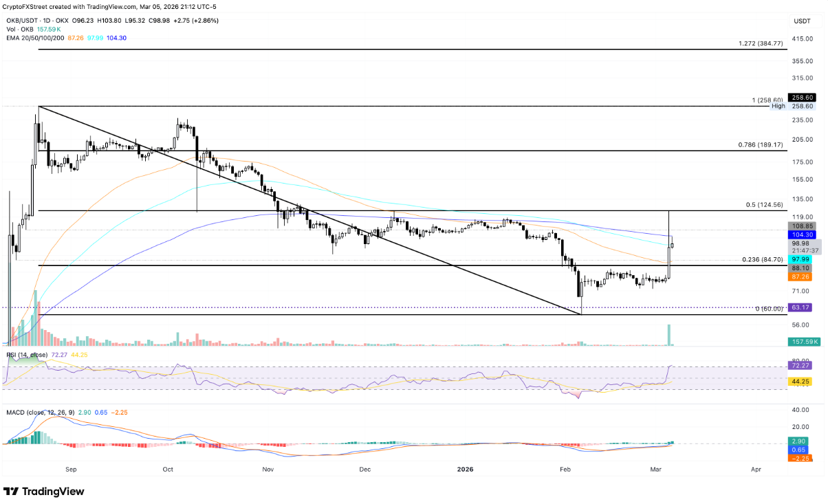Screen dimensions: 828x504
Task: Click the blue 104.30 EMA price tag
Action: [x=802, y=234]
